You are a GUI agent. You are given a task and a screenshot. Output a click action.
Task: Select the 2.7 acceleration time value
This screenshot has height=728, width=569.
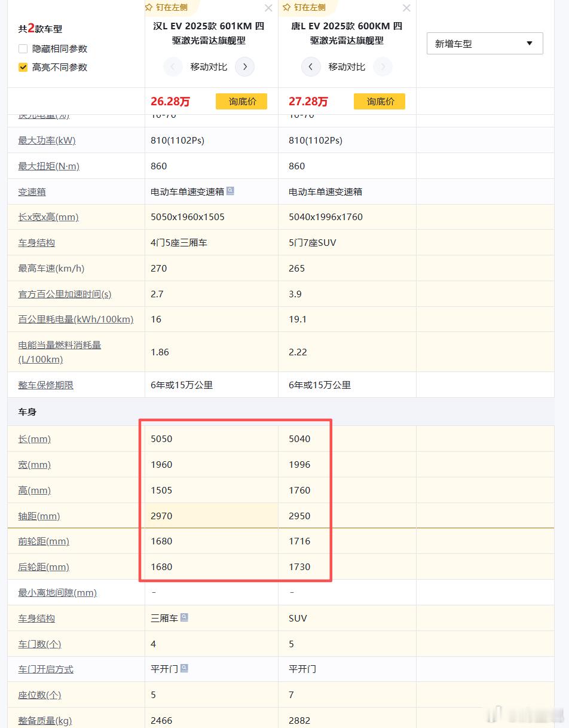[157, 294]
